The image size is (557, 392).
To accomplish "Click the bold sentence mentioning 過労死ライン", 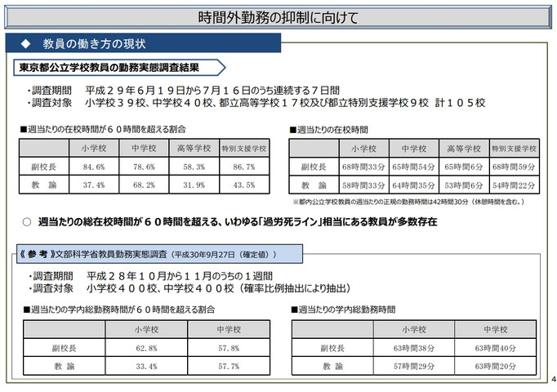I will coord(238,222).
